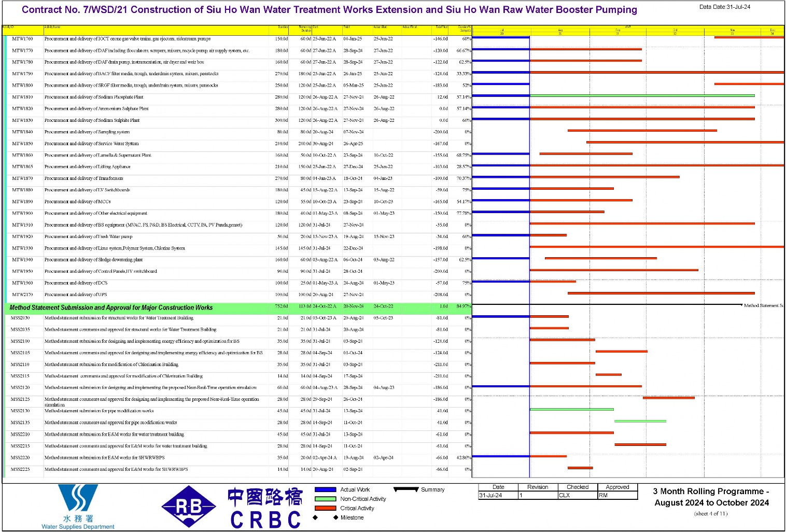Click the Revision header in title block

tap(538, 487)
